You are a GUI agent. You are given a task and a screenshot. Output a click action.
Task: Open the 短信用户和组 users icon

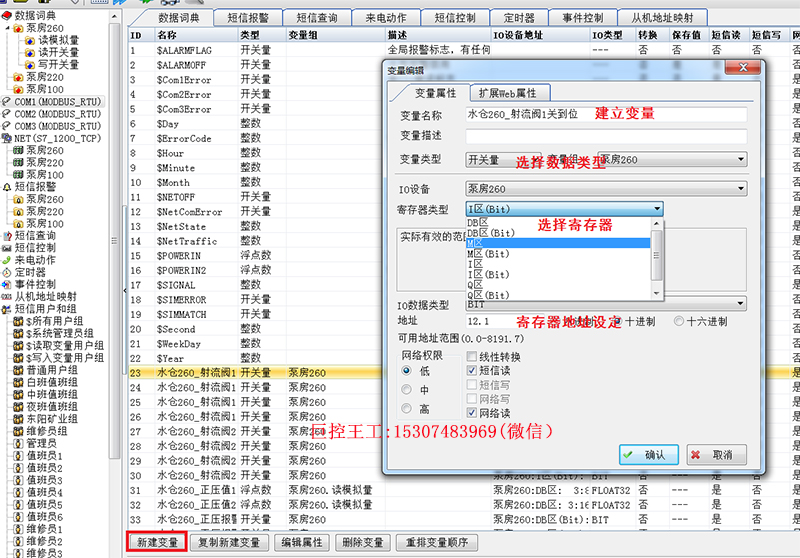[x=7, y=309]
